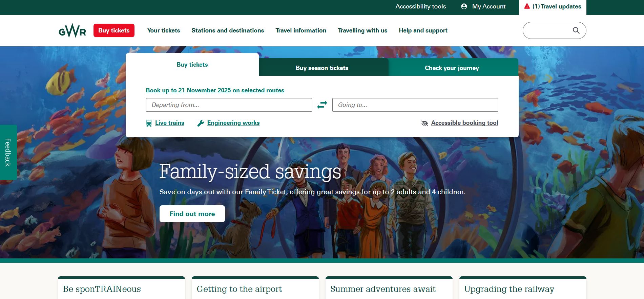The width and height of the screenshot is (644, 299).
Task: Click the My Account person icon
Action: [464, 6]
